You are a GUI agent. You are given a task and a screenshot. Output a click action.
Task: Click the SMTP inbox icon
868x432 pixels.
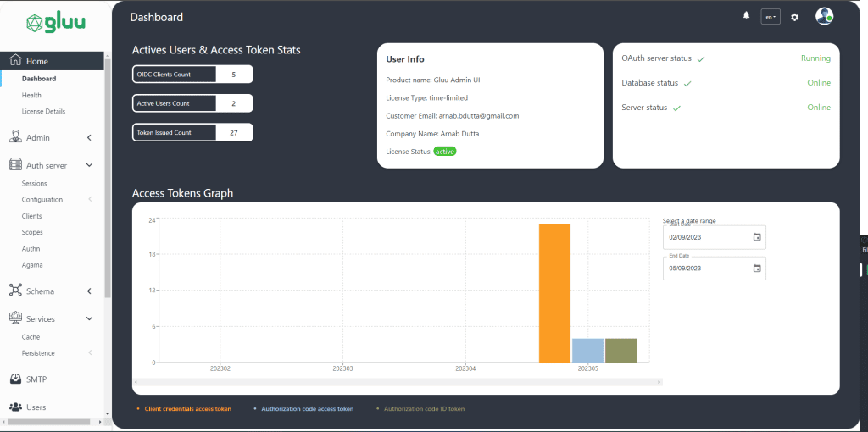[x=16, y=379]
